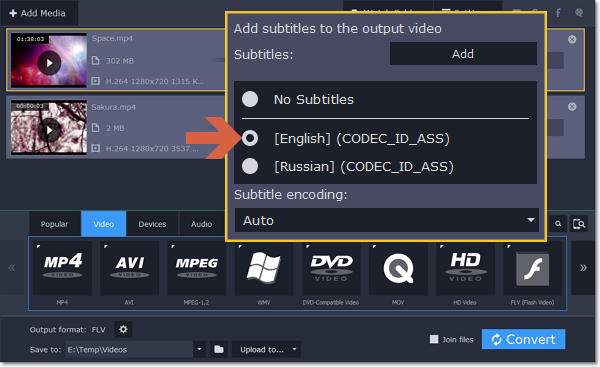The height and width of the screenshot is (367, 600).
Task: Enable the Join files checkbox
Action: (x=434, y=339)
